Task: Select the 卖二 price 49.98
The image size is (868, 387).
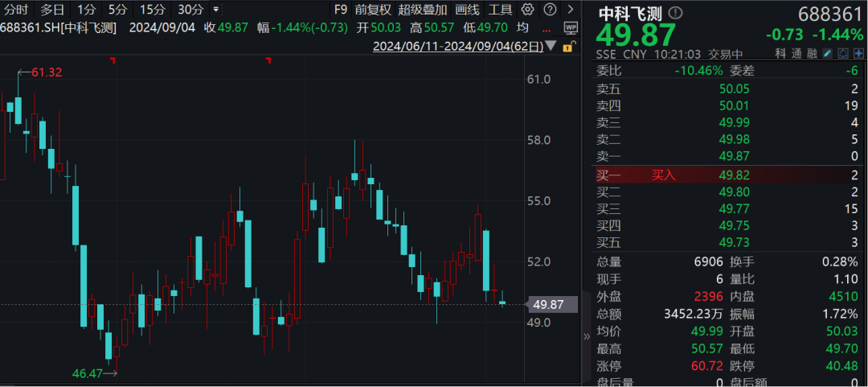Action: coord(734,139)
